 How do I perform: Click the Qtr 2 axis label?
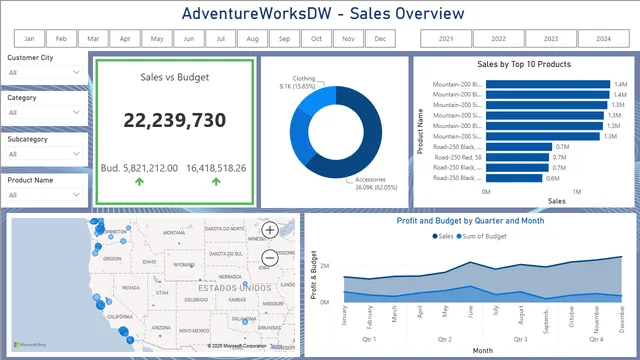click(444, 339)
